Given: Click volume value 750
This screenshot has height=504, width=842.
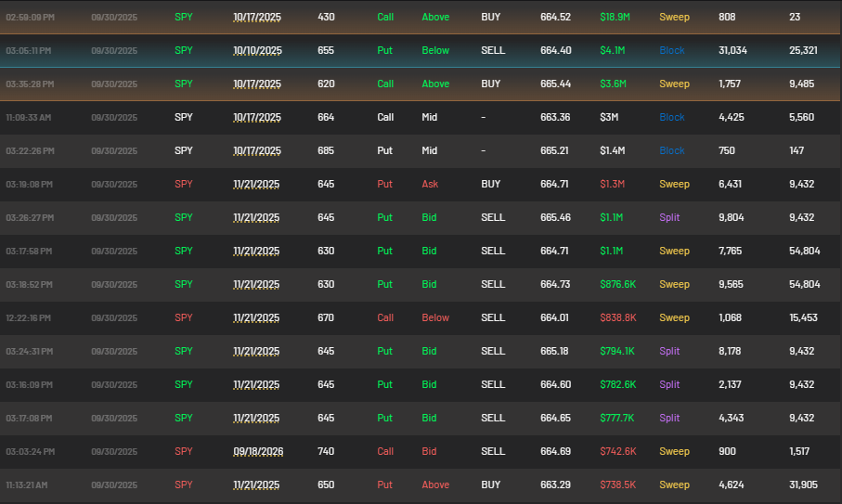Looking at the screenshot, I should pos(727,150).
